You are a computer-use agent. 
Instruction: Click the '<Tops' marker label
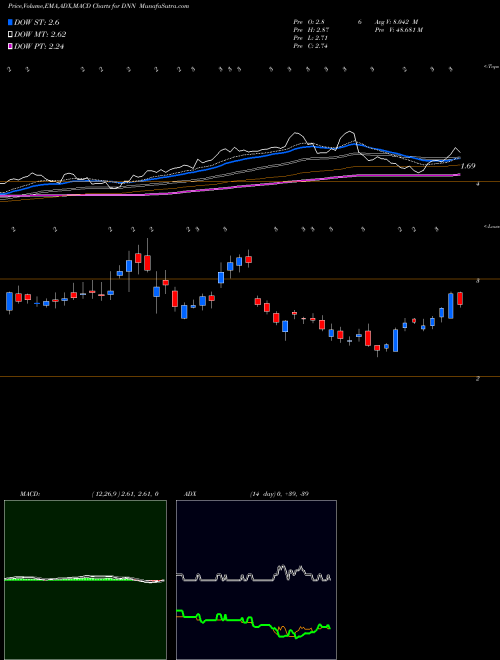[x=491, y=67]
